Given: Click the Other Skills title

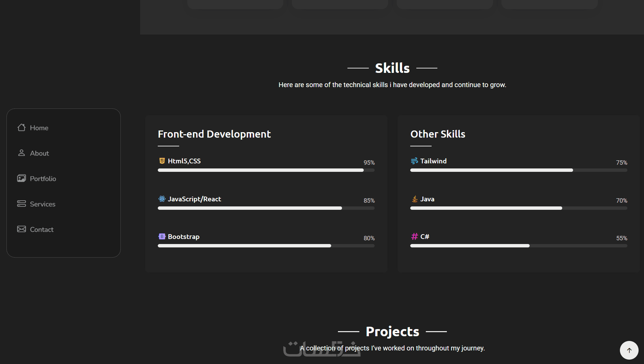Looking at the screenshot, I should click(438, 134).
